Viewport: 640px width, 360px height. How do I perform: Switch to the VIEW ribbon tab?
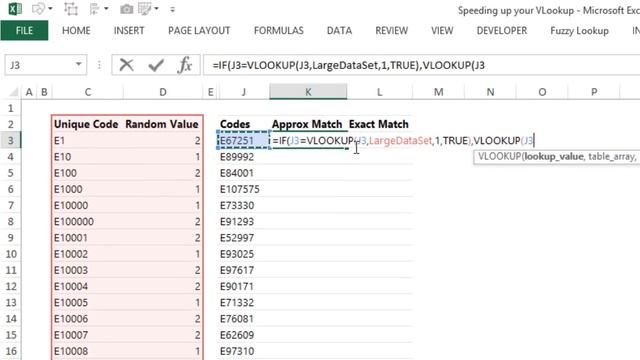[442, 31]
